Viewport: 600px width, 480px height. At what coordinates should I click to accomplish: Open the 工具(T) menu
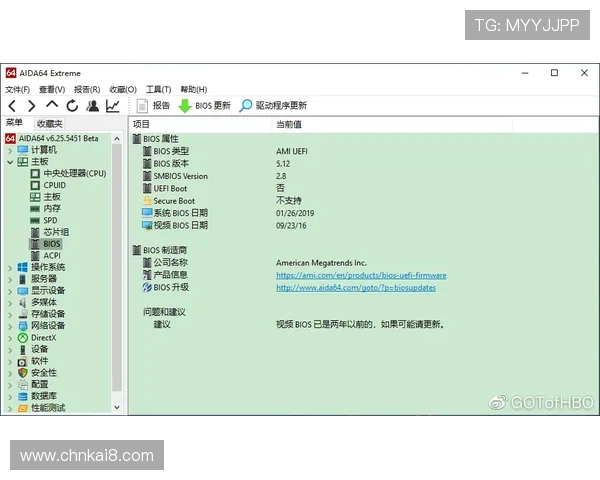point(158,90)
